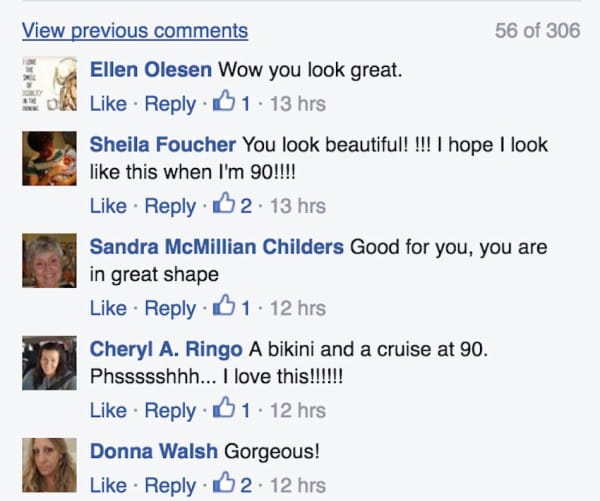Open Donna Walsh's profile name link

[x=153, y=451]
